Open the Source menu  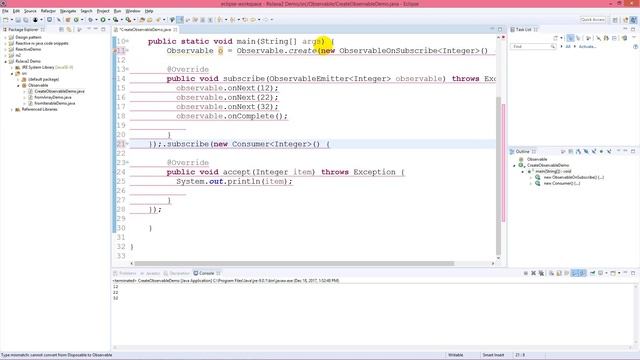coord(30,11)
